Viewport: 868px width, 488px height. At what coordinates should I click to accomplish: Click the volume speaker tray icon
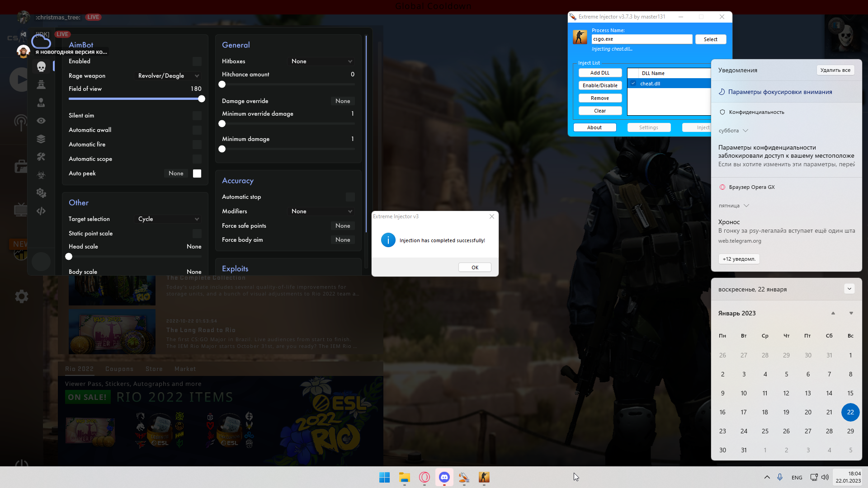pyautogui.click(x=825, y=477)
